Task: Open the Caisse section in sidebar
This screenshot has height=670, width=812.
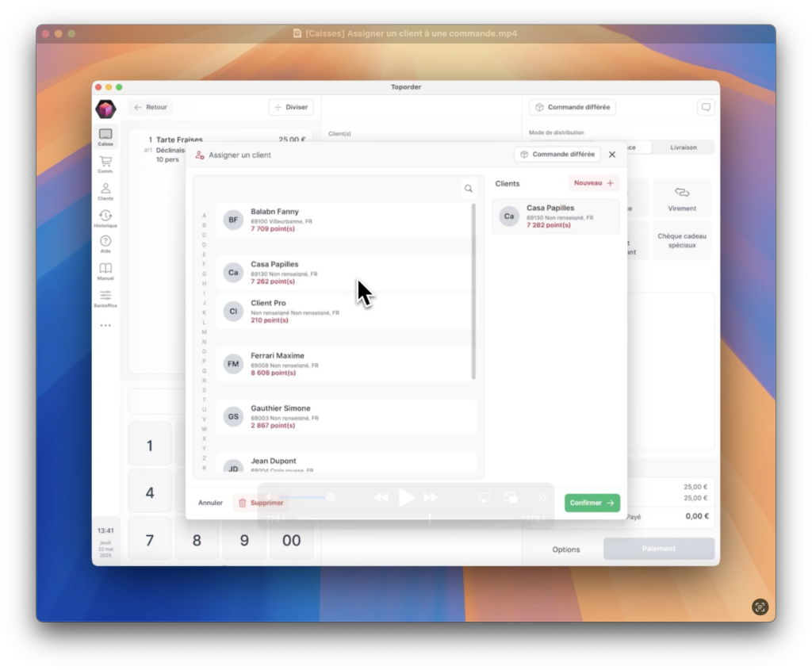Action: point(105,136)
